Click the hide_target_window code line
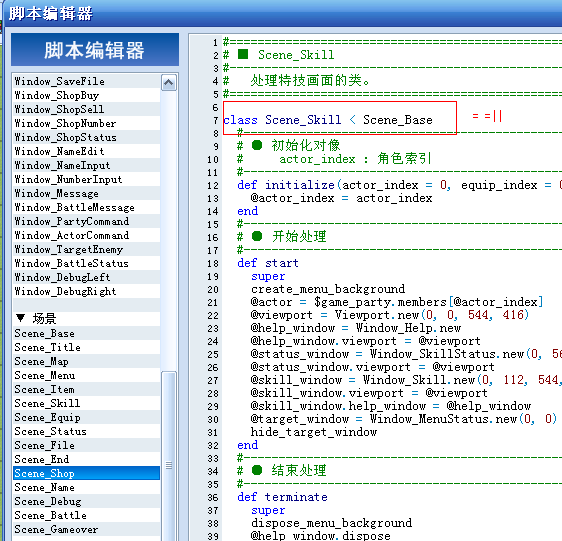562x541 pixels. click(x=314, y=432)
